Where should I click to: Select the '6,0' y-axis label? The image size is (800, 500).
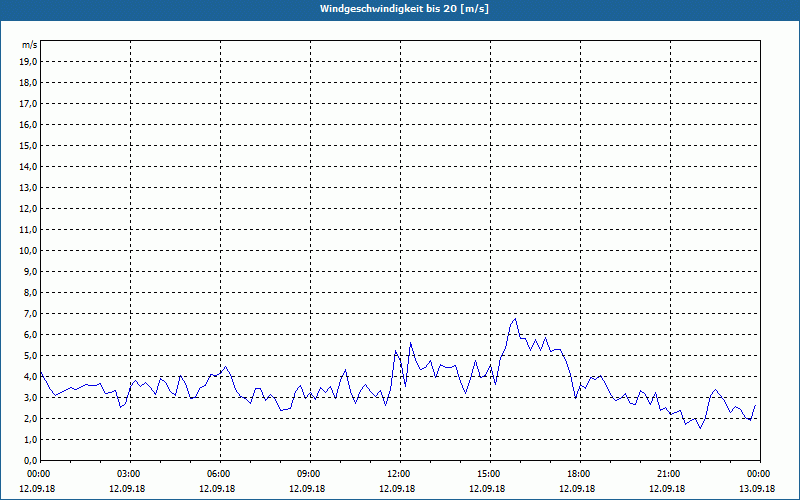[x=31, y=334]
